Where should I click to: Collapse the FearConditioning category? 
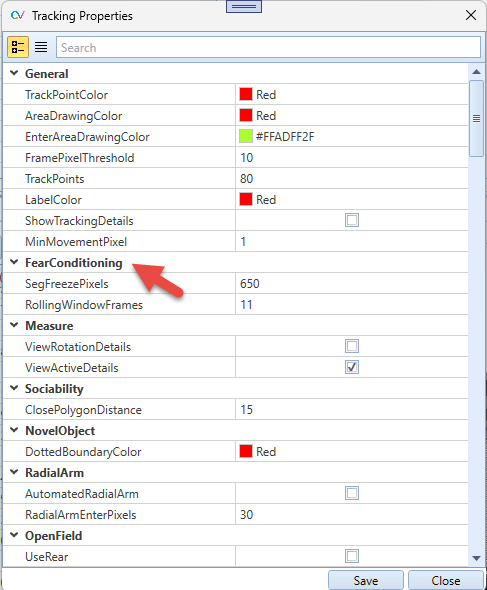click(x=14, y=262)
